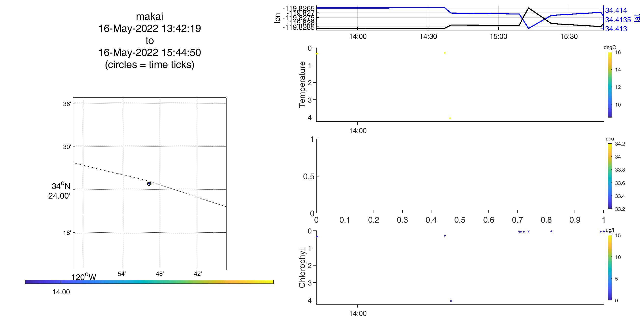Click the '14:00' label under the time colorbar
This screenshot has height=322, width=644.
61,292
